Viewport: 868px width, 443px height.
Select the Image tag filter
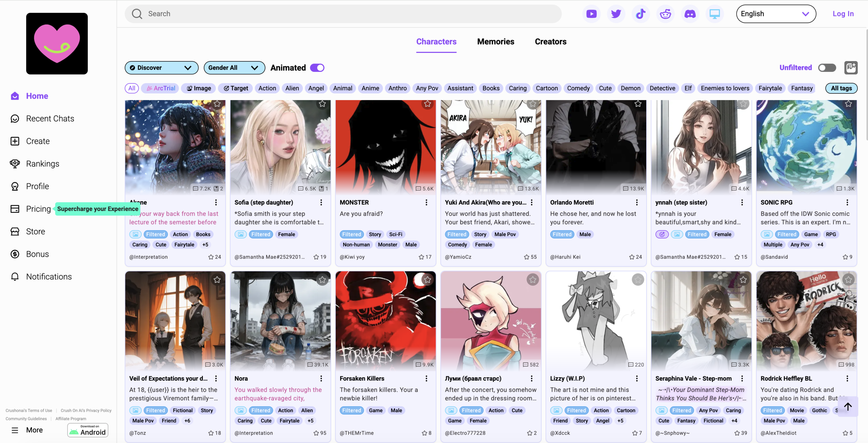tap(199, 89)
